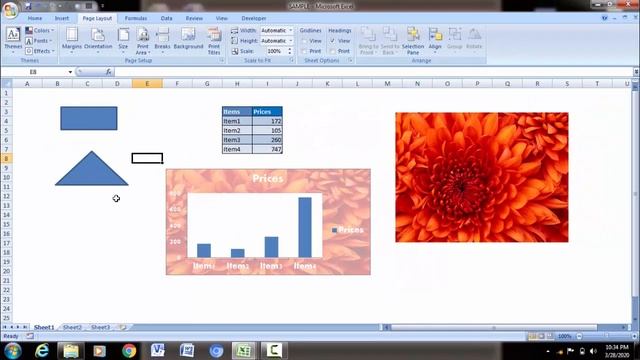Switch to the Insert tab

click(62, 18)
